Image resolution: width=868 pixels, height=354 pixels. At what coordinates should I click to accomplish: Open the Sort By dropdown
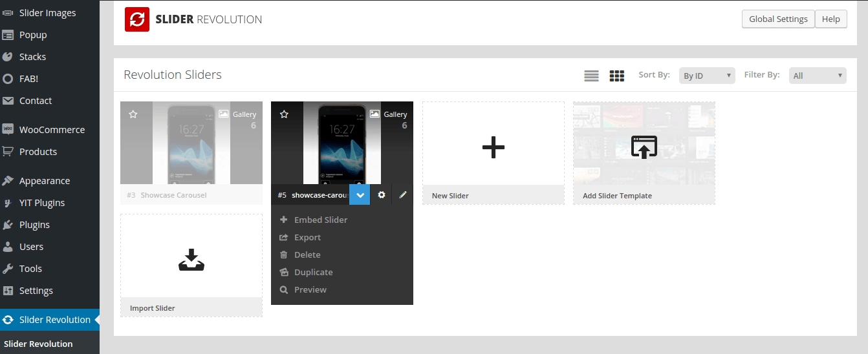[707, 76]
